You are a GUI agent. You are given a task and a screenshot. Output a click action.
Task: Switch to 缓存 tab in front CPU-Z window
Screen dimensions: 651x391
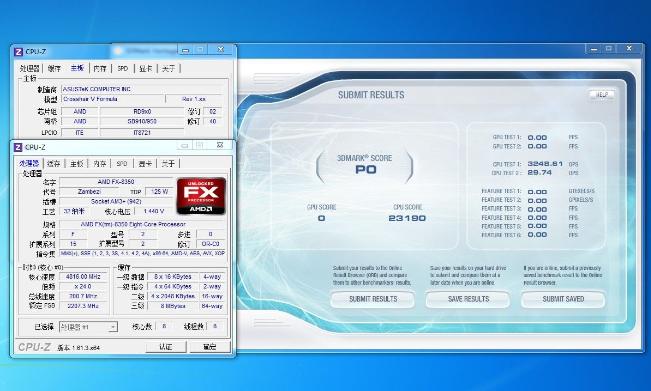click(x=54, y=164)
